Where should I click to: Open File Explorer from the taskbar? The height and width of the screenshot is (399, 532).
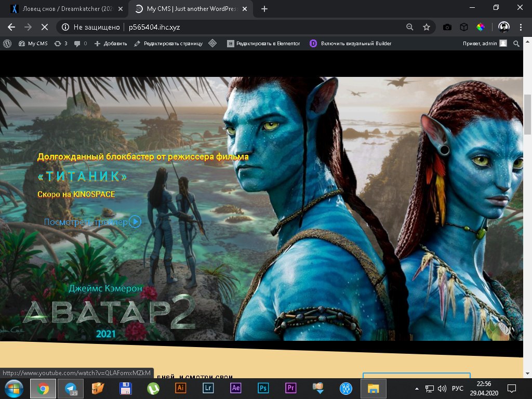[373, 389]
